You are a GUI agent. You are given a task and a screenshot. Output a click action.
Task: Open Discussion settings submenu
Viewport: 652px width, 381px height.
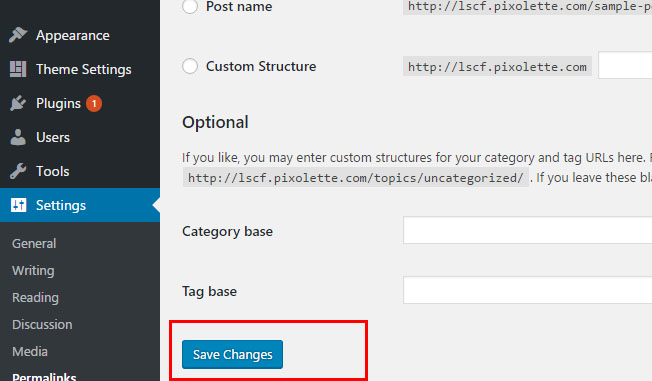click(42, 324)
